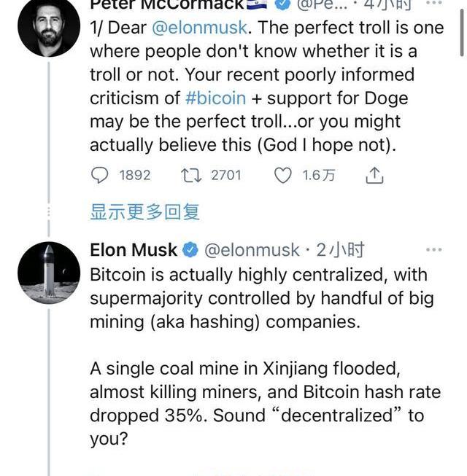The image size is (467, 476).
Task: Click the flag emoji next to Peter's name
Action: 257,5
